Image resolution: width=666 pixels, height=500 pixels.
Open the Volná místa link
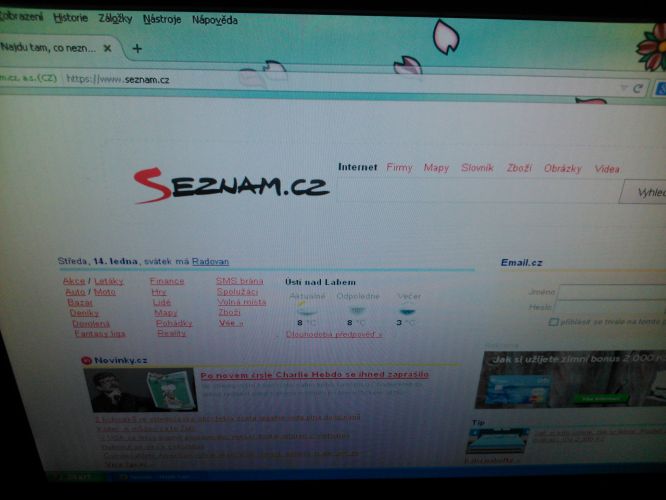coord(242,302)
